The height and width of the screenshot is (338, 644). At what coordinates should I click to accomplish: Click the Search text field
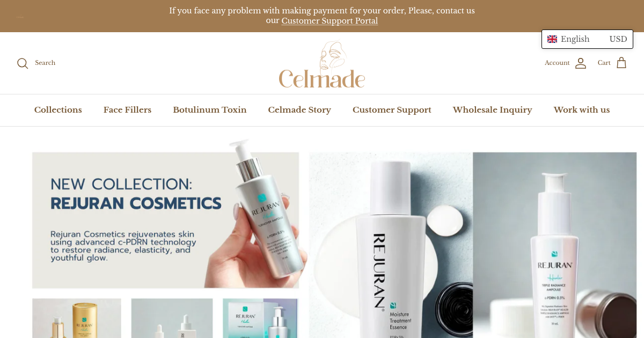click(45, 63)
